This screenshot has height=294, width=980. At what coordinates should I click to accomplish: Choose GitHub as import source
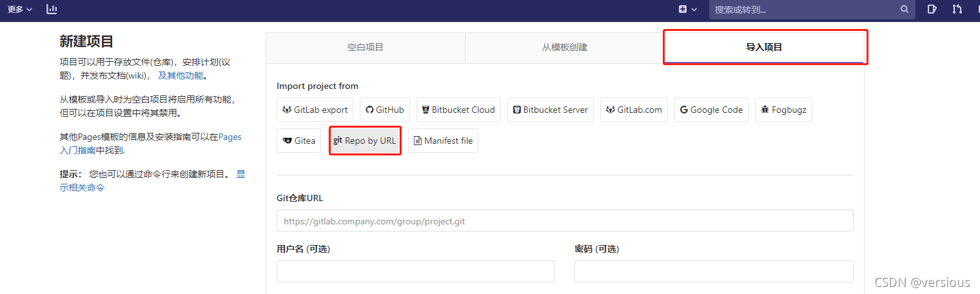tap(385, 110)
